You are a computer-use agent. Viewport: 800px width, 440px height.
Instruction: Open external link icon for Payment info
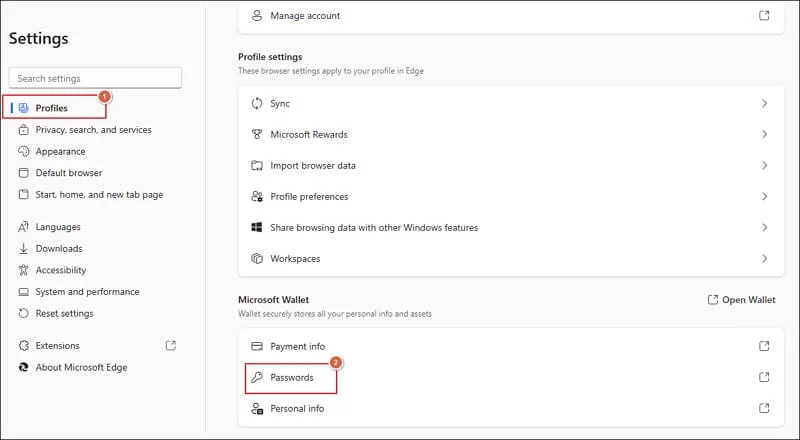[x=764, y=346]
